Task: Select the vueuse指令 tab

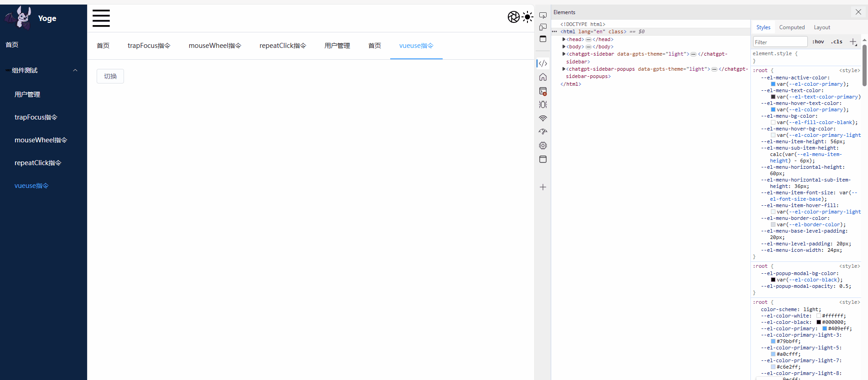Action: (416, 46)
